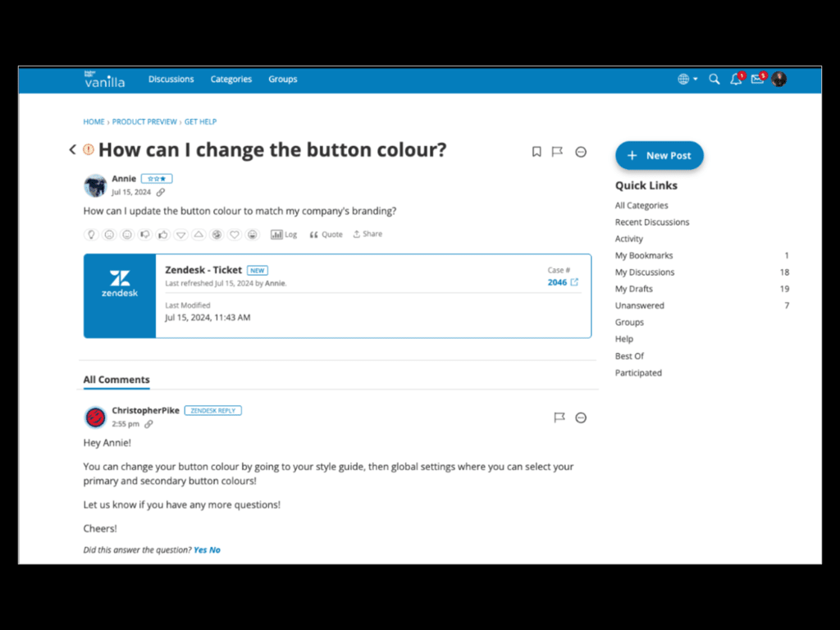Open the notifications bell

736,80
